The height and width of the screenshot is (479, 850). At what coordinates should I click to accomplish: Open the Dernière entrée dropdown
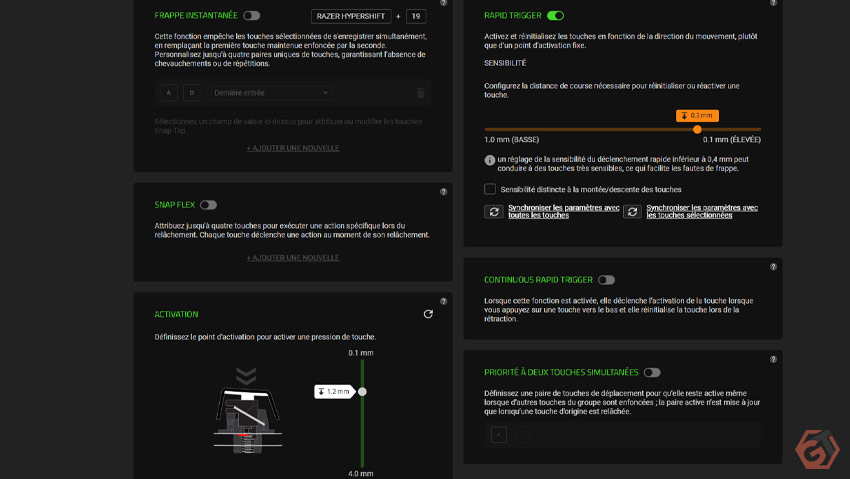point(271,93)
